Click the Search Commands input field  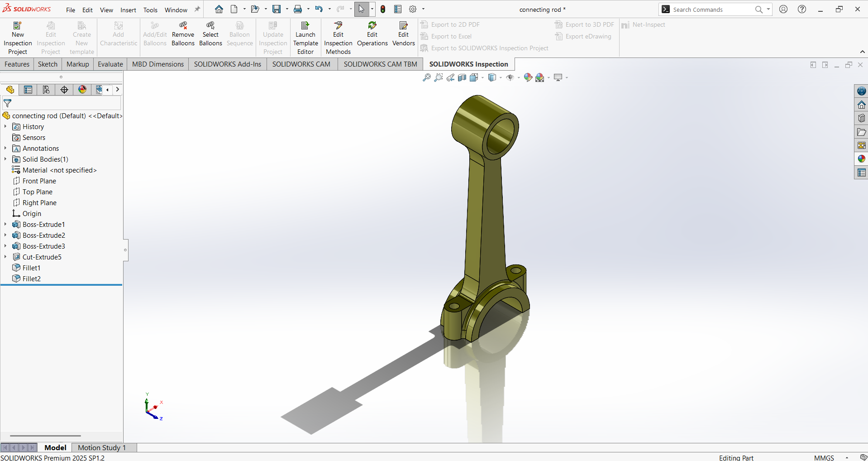tap(711, 10)
